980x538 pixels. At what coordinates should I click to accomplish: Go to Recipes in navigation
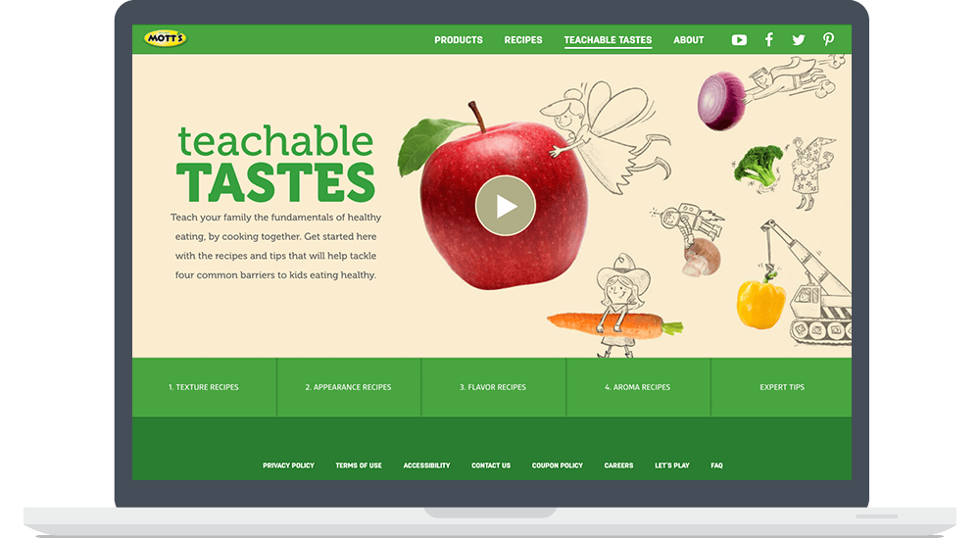523,40
